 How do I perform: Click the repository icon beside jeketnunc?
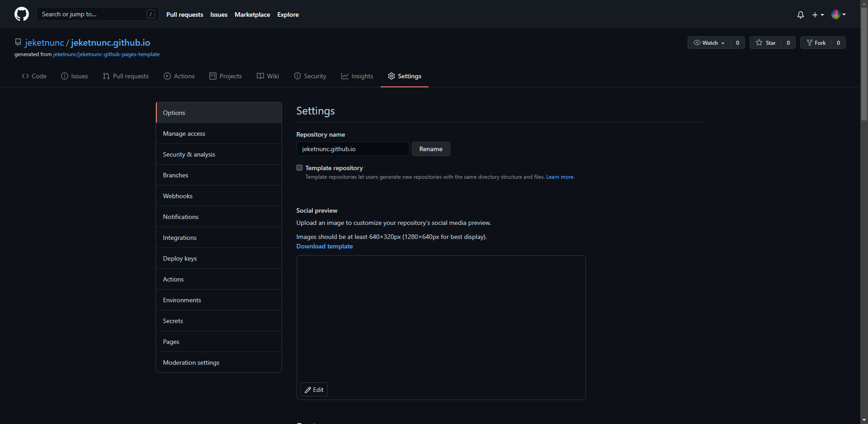18,42
